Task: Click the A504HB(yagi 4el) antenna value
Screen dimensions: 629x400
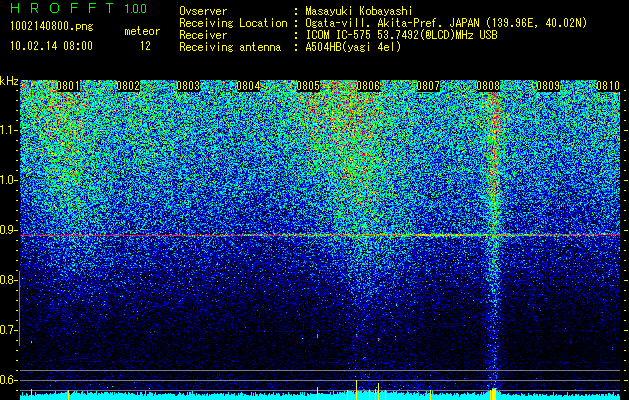Action: pyautogui.click(x=353, y=47)
